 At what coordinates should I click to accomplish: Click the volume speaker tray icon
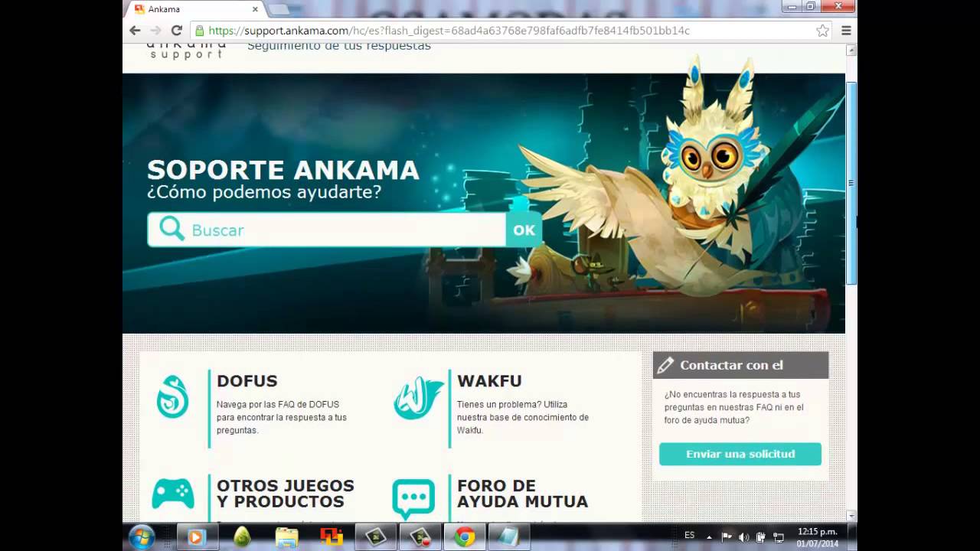click(743, 537)
